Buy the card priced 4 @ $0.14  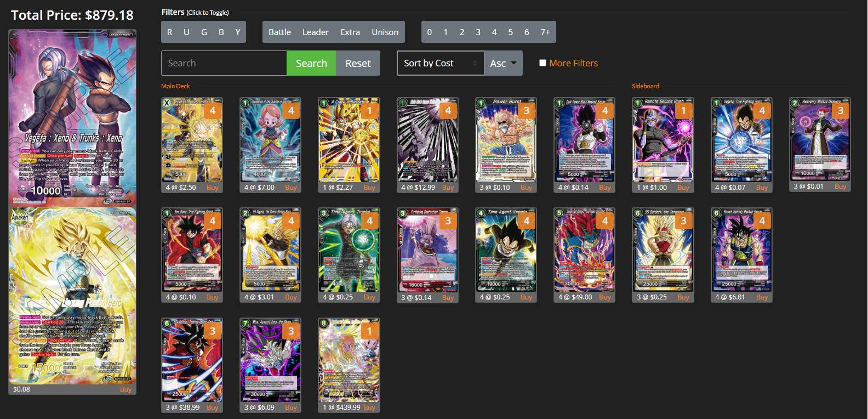coord(604,188)
